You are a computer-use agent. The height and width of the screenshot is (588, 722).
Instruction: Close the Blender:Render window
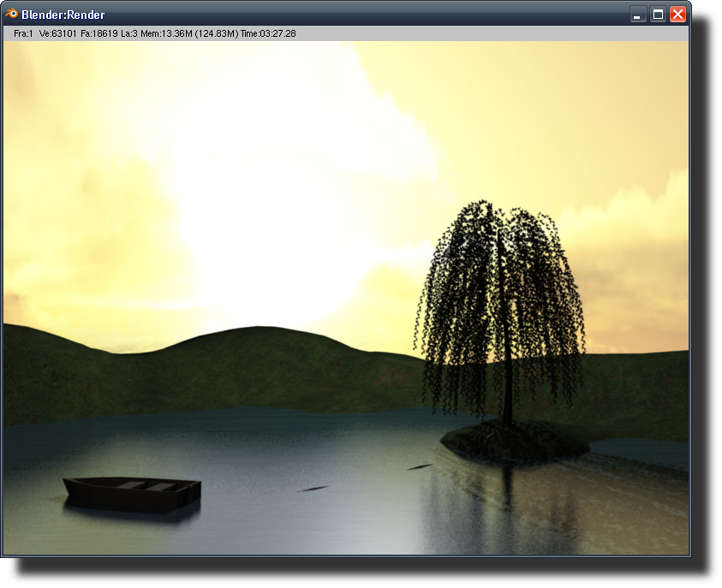point(677,15)
